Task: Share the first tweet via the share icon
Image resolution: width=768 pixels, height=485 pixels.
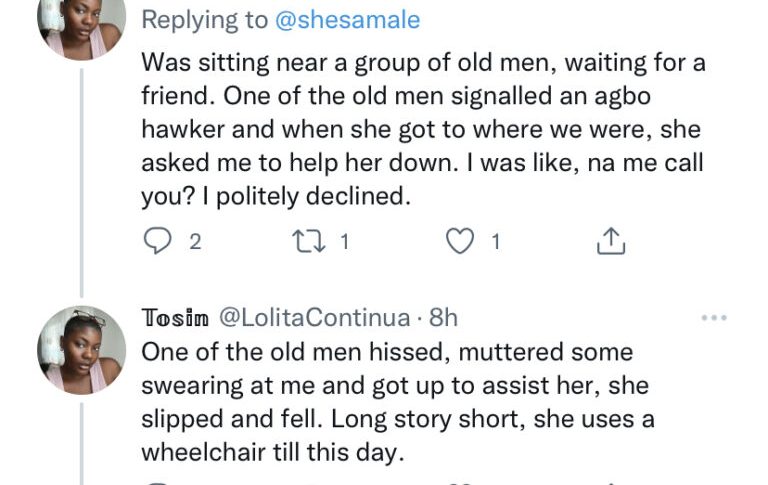Action: point(610,241)
